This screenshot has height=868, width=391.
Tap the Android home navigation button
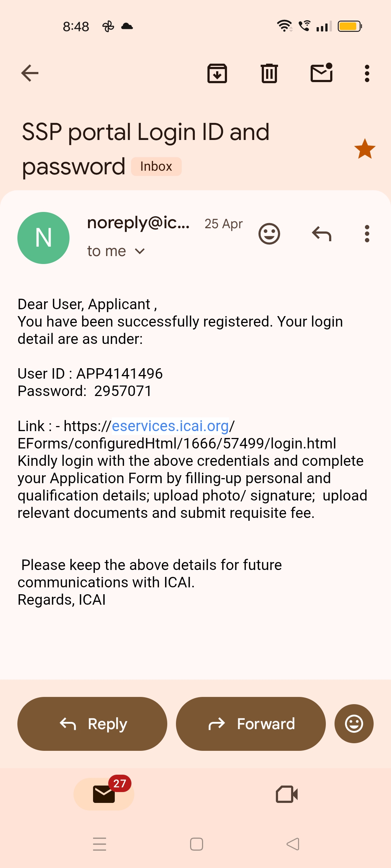(x=196, y=844)
